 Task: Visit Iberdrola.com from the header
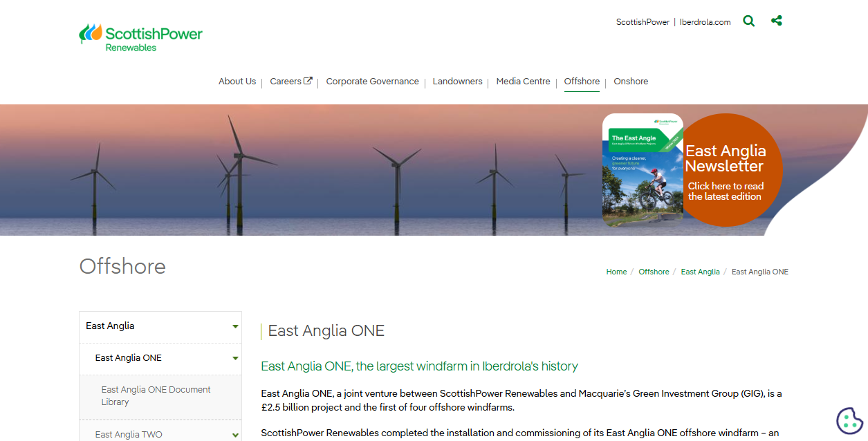tap(705, 21)
